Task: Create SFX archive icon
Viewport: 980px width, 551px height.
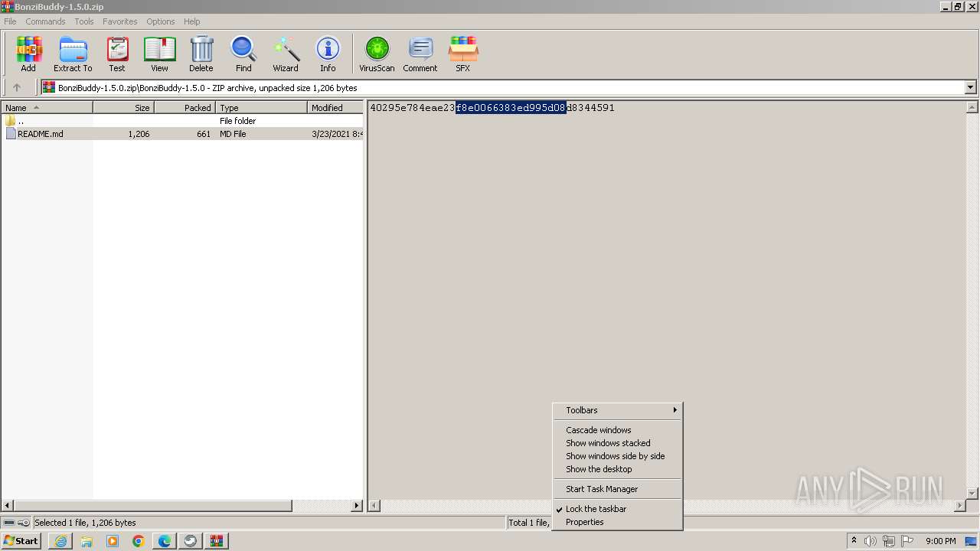Action: tap(463, 54)
